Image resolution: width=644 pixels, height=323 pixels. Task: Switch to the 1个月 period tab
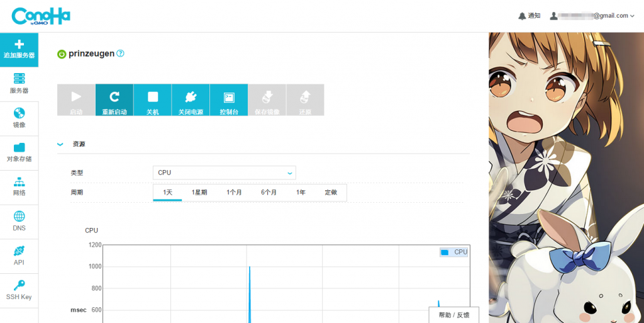(234, 193)
